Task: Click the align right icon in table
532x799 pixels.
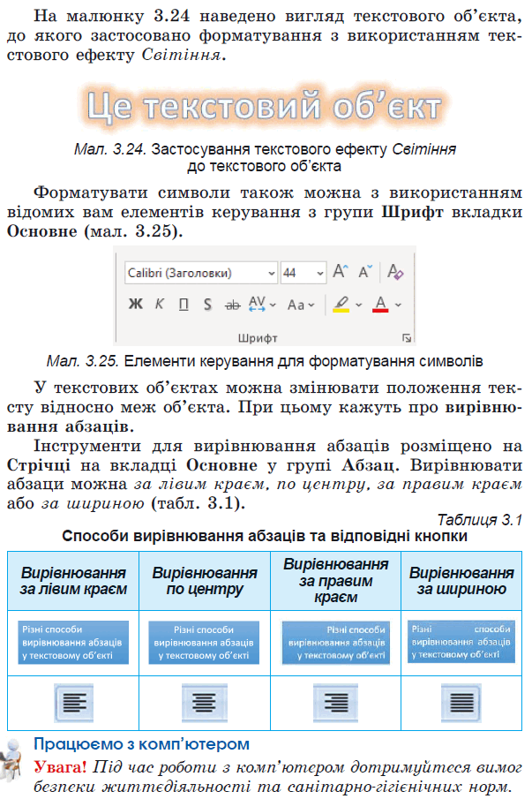Action: pyautogui.click(x=335, y=704)
